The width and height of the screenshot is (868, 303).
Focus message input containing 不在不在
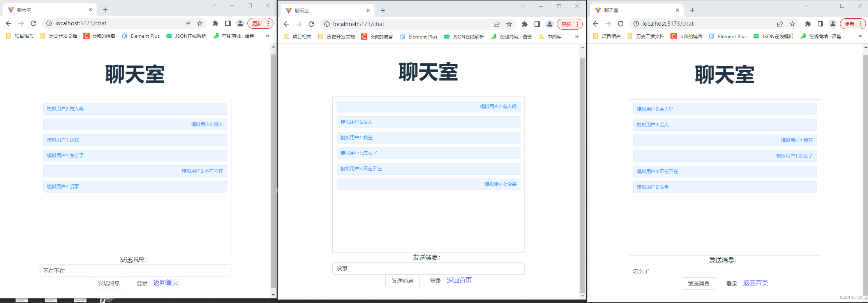(135, 271)
